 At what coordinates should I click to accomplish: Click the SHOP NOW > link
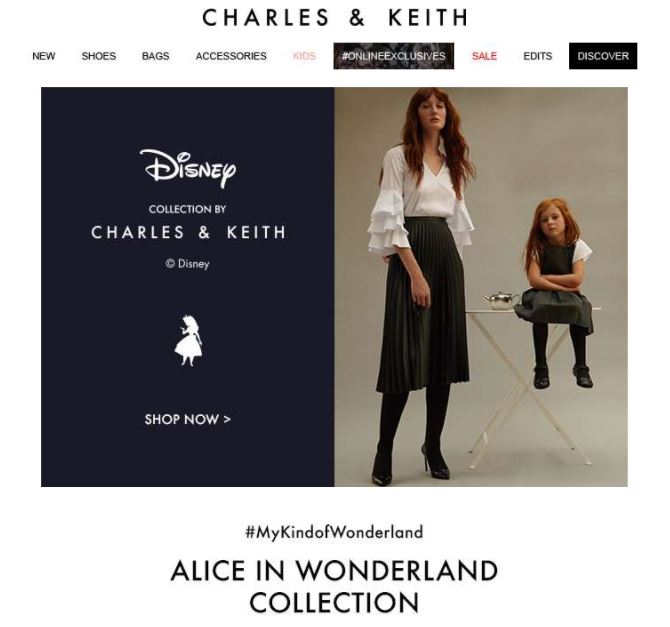pos(188,419)
